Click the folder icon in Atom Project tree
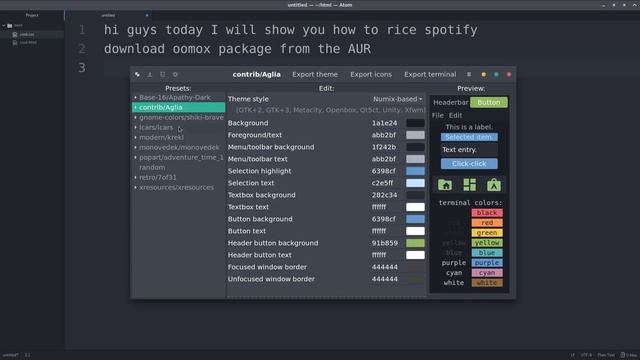The image size is (640, 360). 10,25
